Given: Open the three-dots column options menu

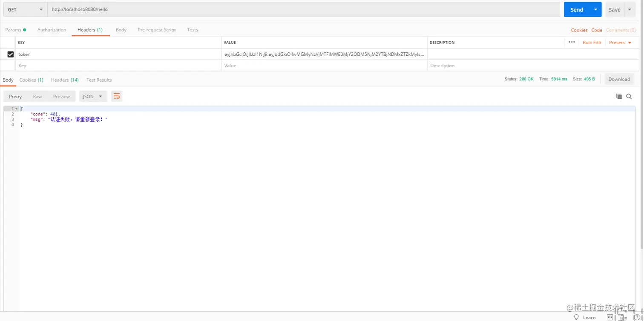Looking at the screenshot, I should pos(572,42).
